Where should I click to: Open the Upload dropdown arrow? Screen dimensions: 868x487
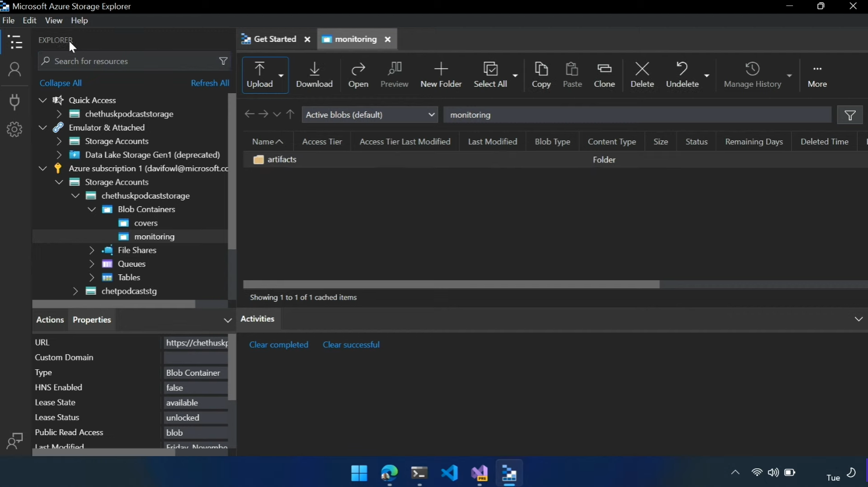coord(281,76)
